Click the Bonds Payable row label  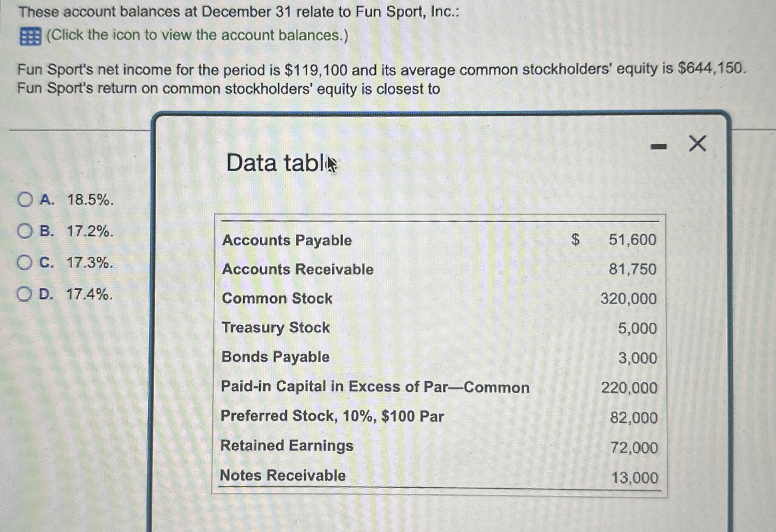(x=276, y=357)
